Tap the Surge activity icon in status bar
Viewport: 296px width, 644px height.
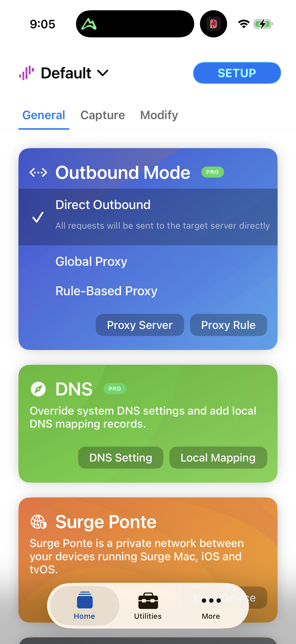tap(213, 24)
